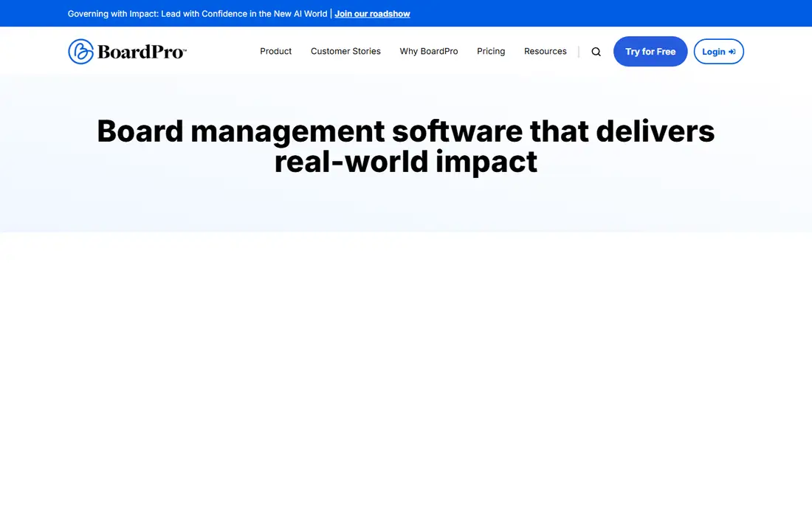The height and width of the screenshot is (508, 812).
Task: Click the Board management software headline
Action: point(406,146)
